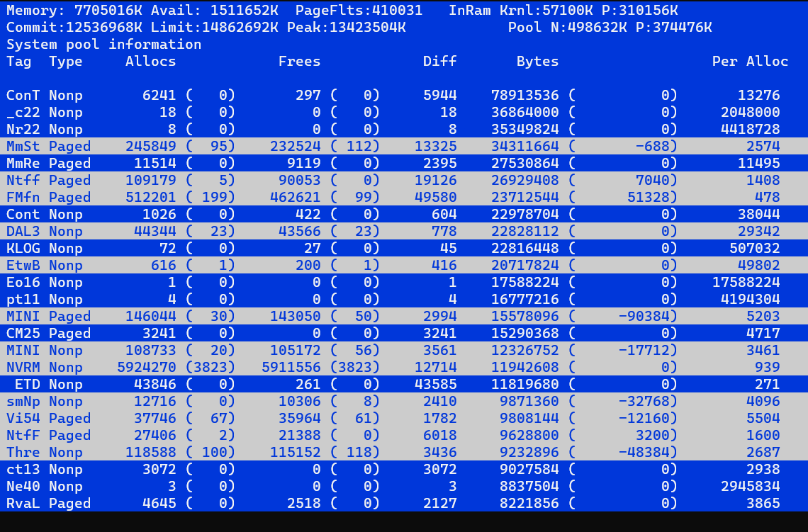Screen dimensions: 808x532
Task: Click the 'Frees' column header
Action: tap(299, 62)
